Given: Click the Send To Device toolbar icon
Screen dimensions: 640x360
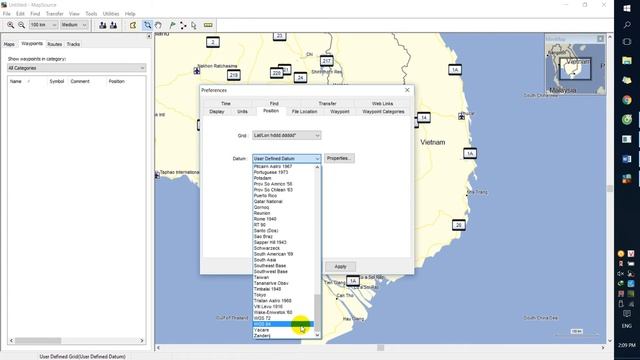Looking at the screenshot, I should point(102,25).
